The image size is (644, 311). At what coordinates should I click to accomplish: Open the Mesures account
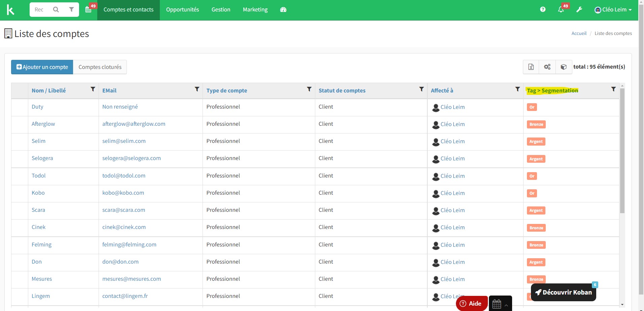pyautogui.click(x=42, y=279)
